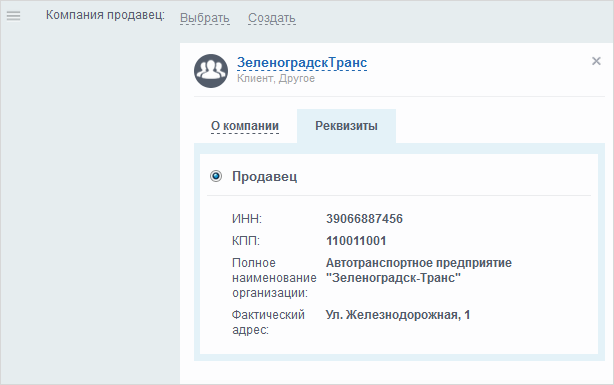Click the Выбрать link
The width and height of the screenshot is (614, 385).
[205, 18]
